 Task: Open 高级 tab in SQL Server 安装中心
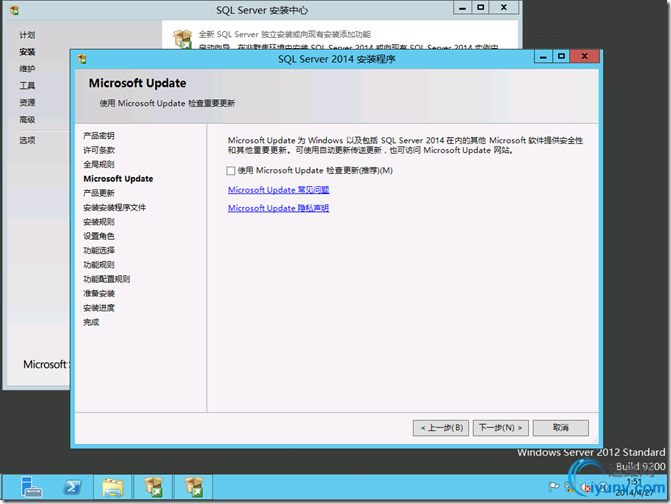[27, 119]
